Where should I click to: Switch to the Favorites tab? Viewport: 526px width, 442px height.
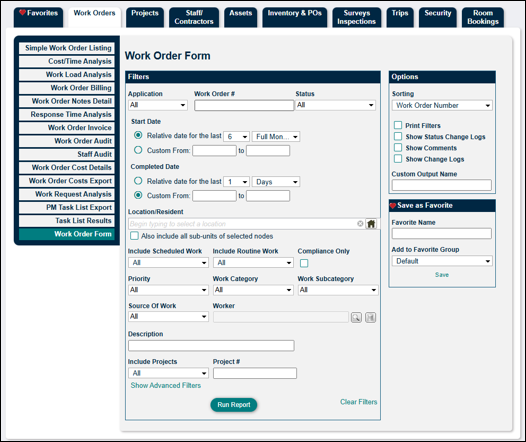39,17
